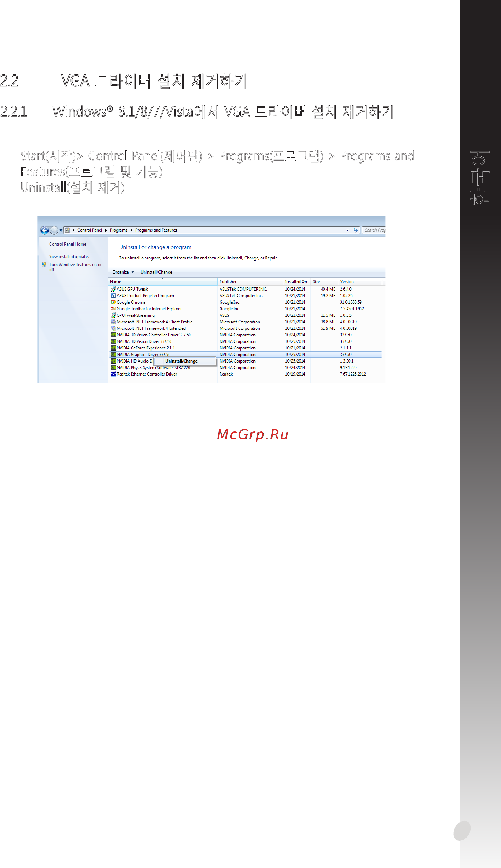Select NVIDIA GeForce Experience 2.1.1.1
Screen dimensions: 501x868
point(245,348)
